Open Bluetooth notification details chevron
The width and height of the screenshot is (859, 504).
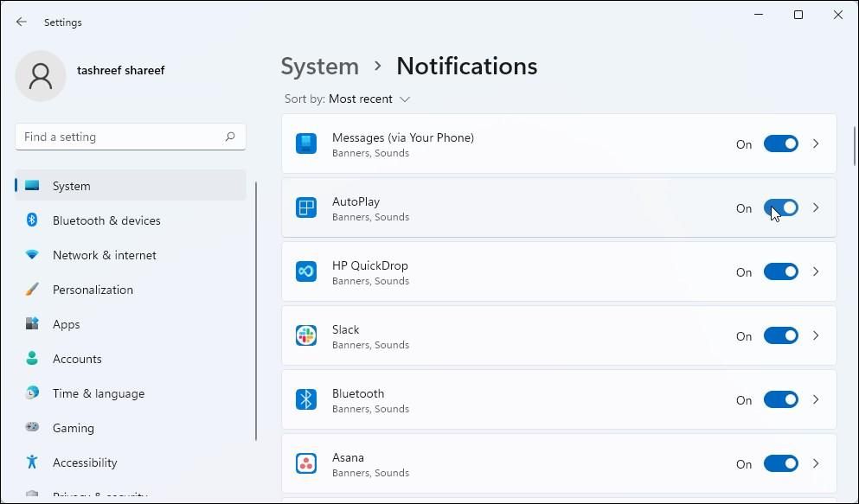pos(816,399)
